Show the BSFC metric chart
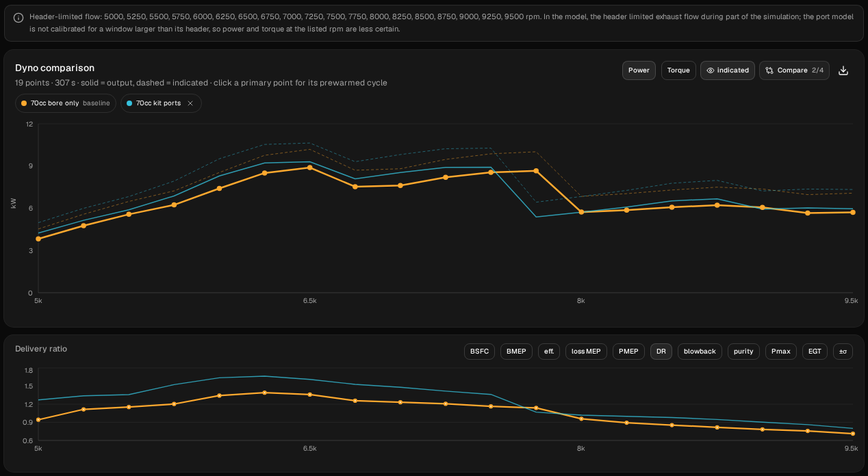 pyautogui.click(x=479, y=352)
